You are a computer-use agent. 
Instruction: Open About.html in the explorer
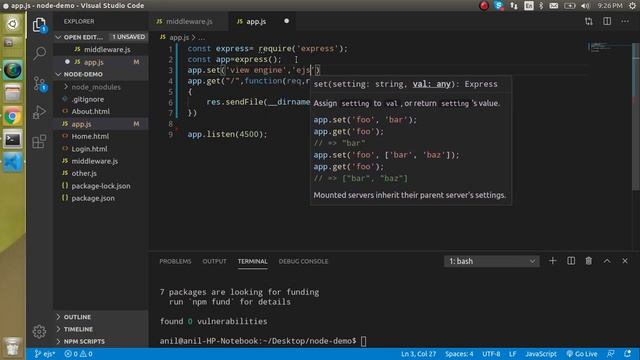(91, 111)
